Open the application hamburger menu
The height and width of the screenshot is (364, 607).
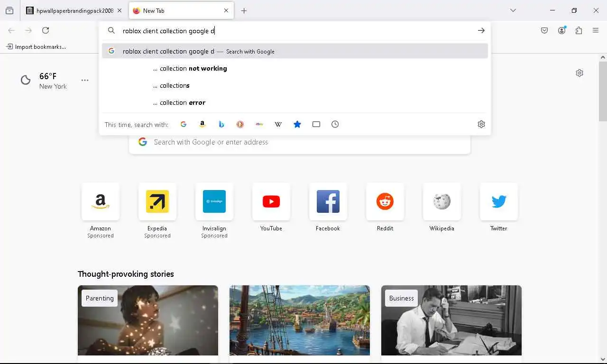pos(596,31)
